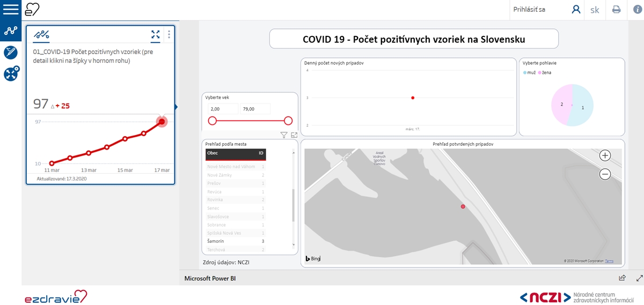
Task: Collapse the side panel with the blue arrow
Action: (176, 107)
